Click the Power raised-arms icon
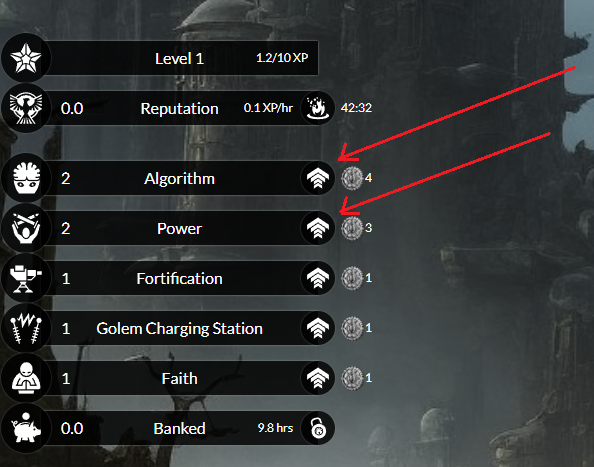This screenshot has height=467, width=594. [26, 228]
